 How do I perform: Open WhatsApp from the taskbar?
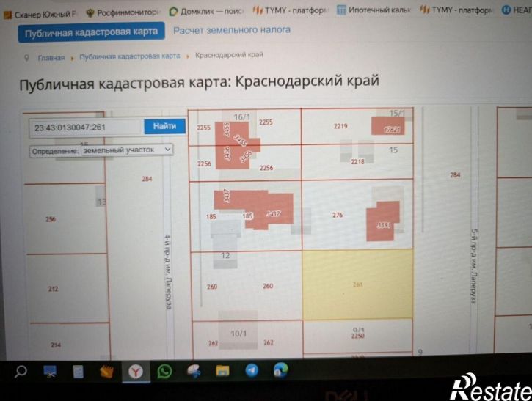(x=164, y=372)
